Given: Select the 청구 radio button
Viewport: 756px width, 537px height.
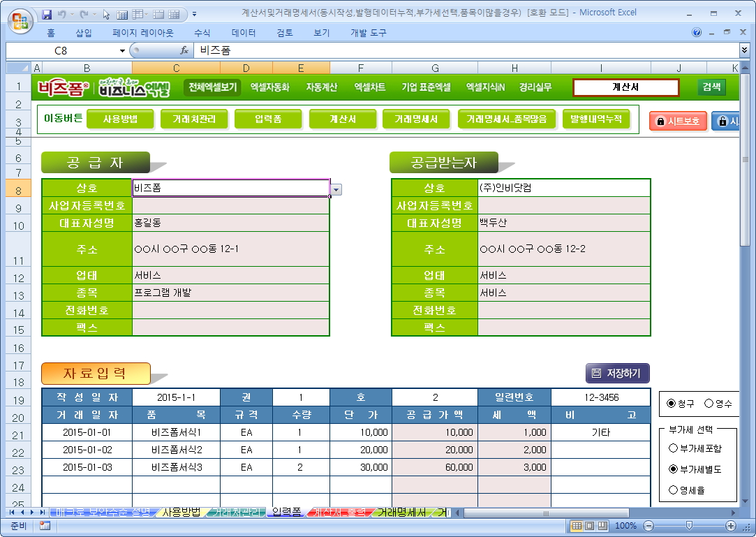Looking at the screenshot, I should coord(672,403).
